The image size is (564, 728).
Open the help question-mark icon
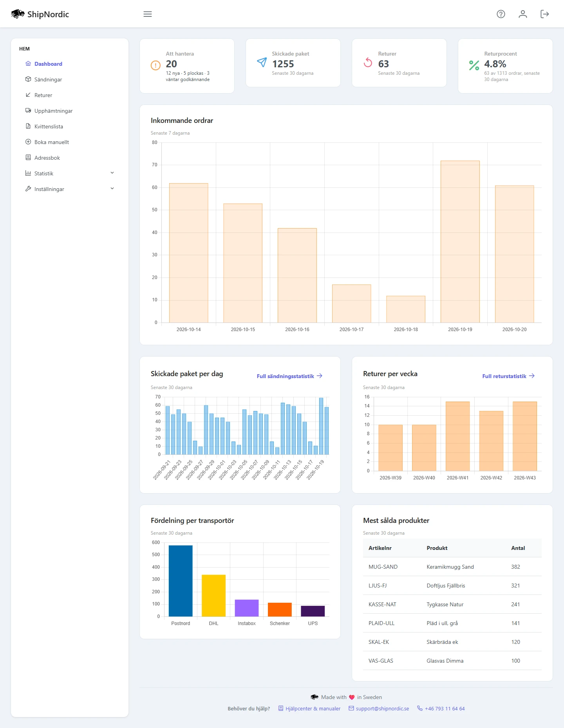[501, 14]
